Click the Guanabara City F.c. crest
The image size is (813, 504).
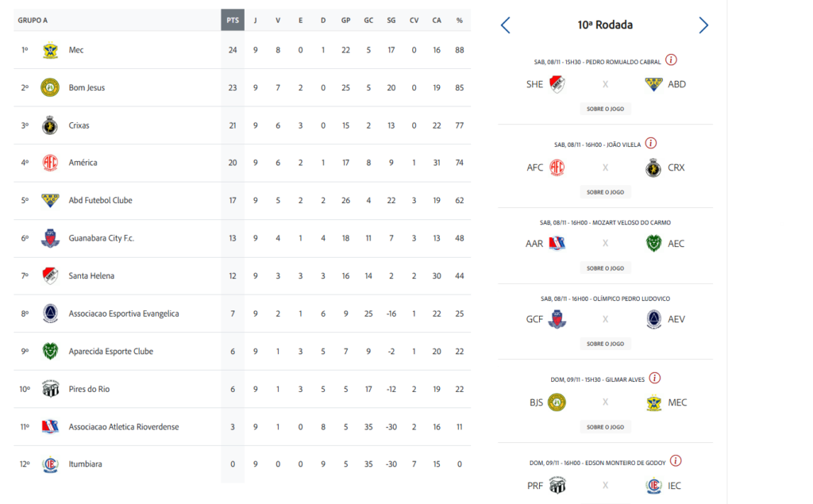pyautogui.click(x=50, y=238)
